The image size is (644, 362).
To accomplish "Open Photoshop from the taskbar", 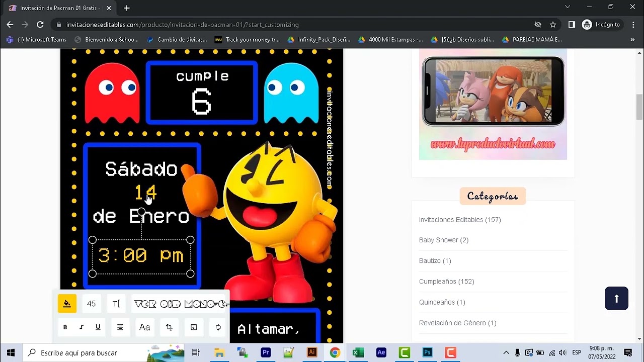I will 427,352.
